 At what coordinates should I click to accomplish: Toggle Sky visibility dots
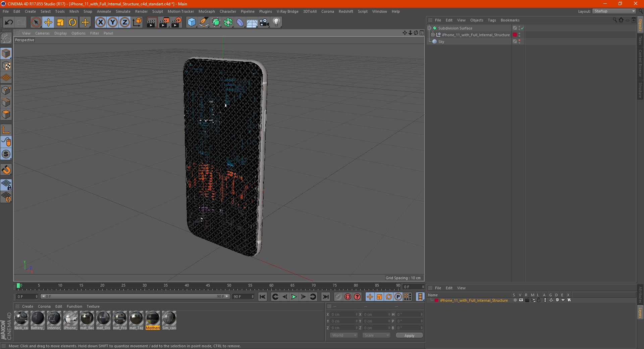click(520, 42)
